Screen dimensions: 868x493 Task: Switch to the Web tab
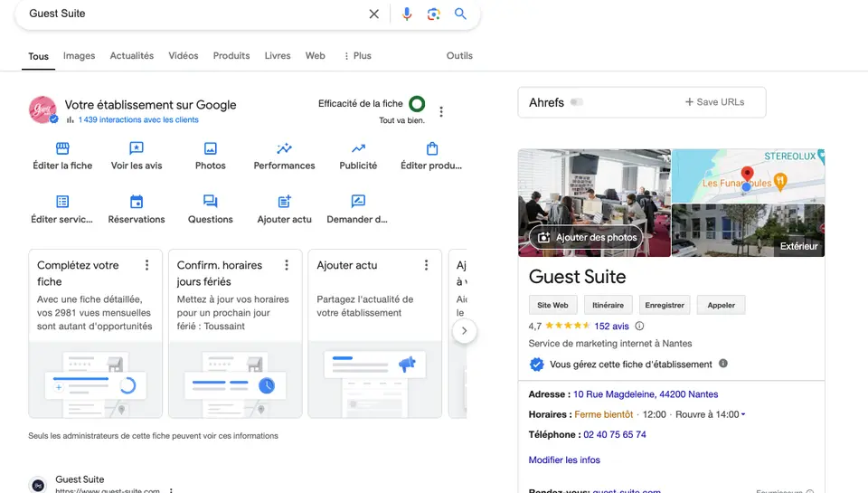pyautogui.click(x=315, y=56)
